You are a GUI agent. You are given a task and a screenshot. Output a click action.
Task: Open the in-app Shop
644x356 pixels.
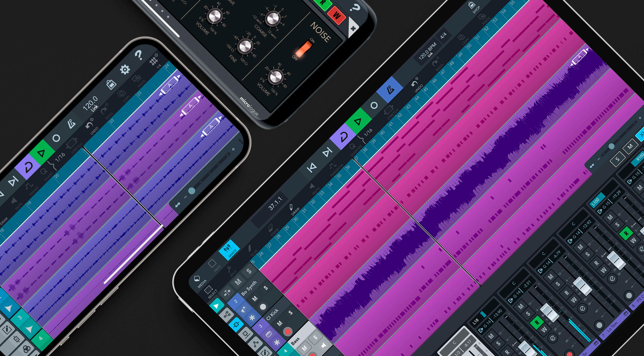[472, 6]
